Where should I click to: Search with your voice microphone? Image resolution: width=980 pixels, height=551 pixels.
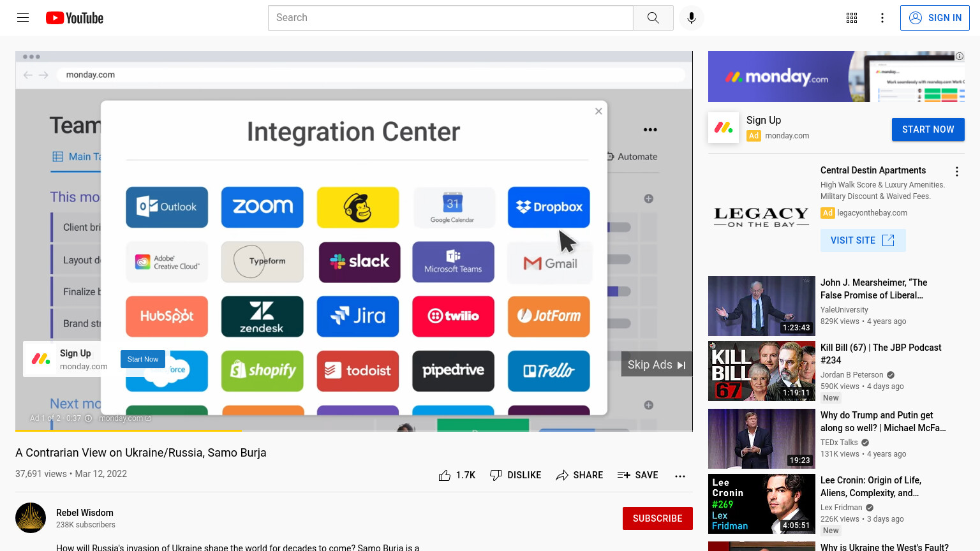692,18
